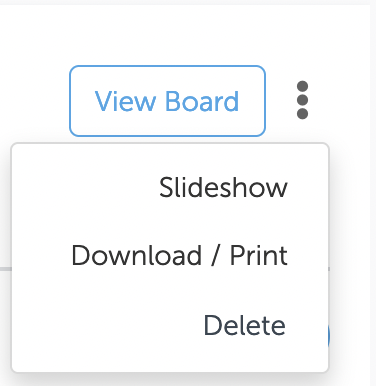This screenshot has height=386, width=376.
Task: Click the View Board button
Action: click(x=167, y=101)
